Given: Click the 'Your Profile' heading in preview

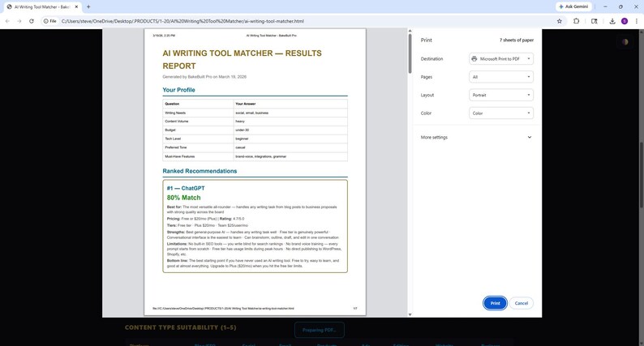Looking at the screenshot, I should pyautogui.click(x=178, y=90).
